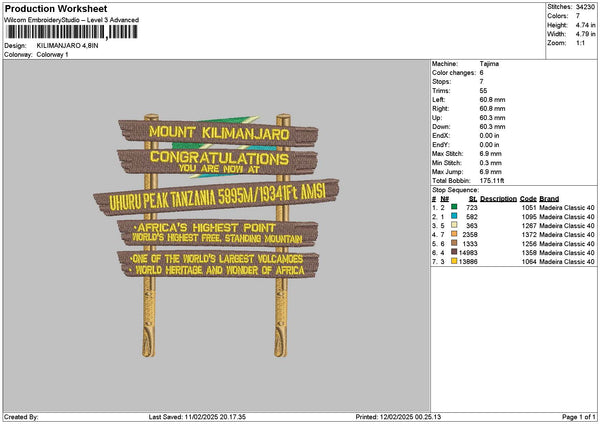Click the Up value '60.3 mm'
This screenshot has height=424, width=600.
click(x=492, y=118)
